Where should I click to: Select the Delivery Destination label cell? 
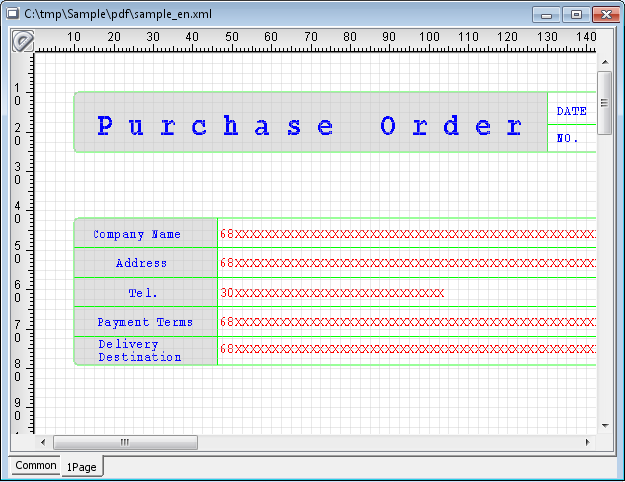pos(146,351)
